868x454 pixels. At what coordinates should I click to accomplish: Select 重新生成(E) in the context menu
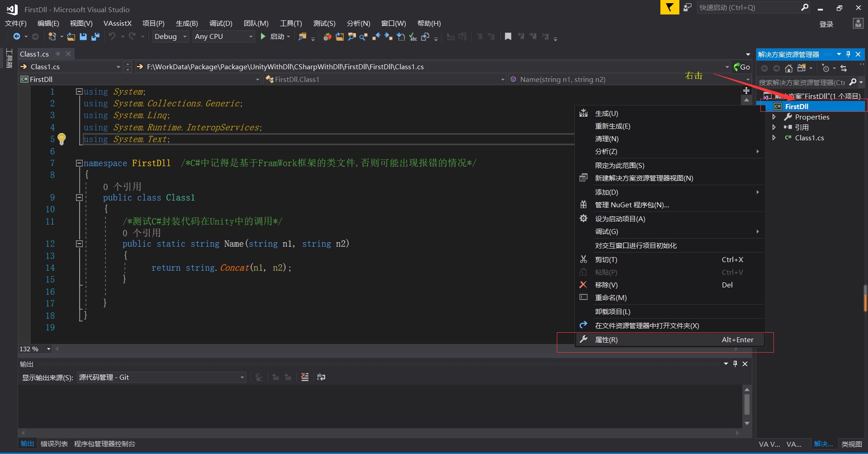[670, 126]
